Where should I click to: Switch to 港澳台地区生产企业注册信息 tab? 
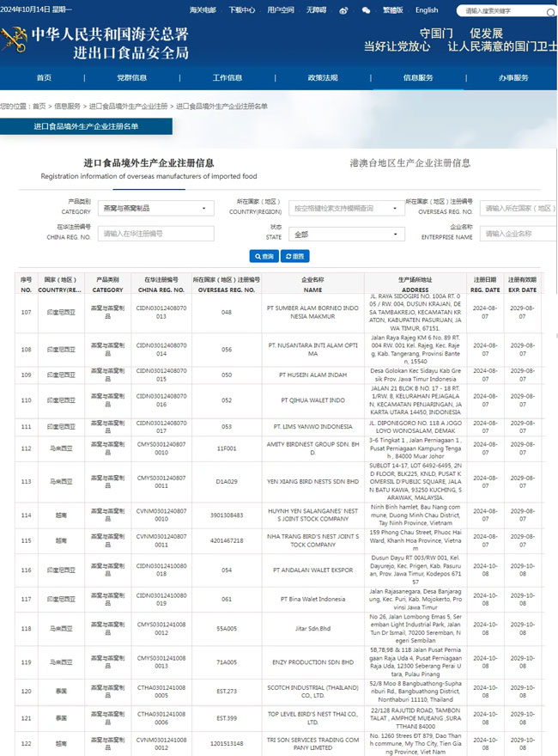(x=409, y=162)
